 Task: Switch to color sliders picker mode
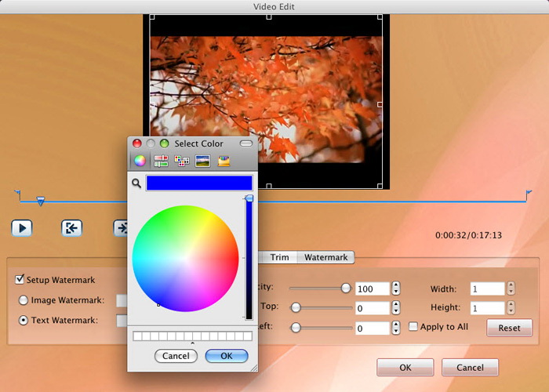(x=161, y=161)
